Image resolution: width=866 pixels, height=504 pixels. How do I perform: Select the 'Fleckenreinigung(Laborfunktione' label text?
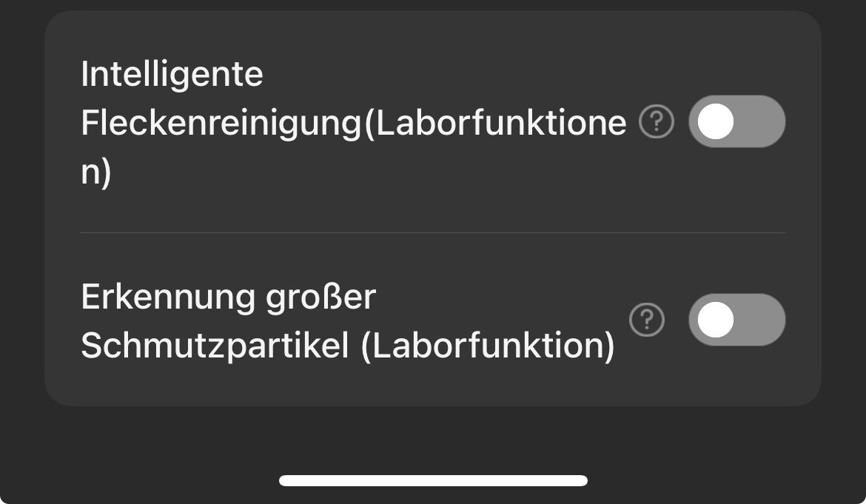354,123
